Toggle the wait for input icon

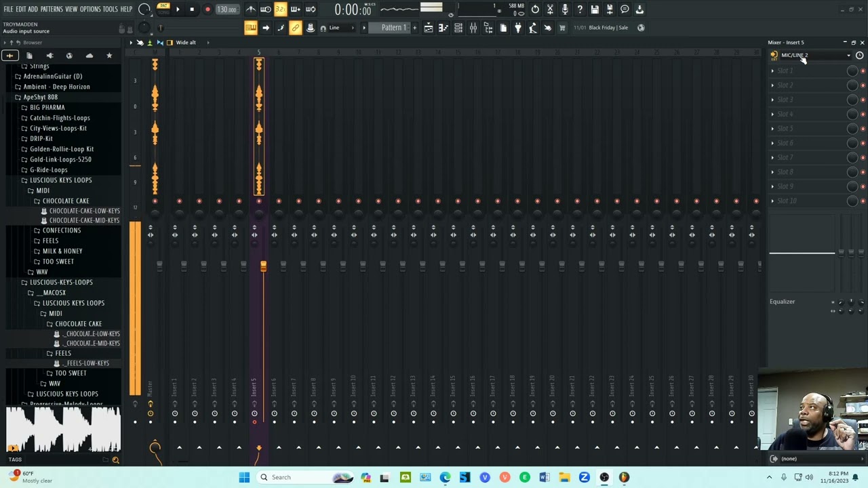(x=266, y=9)
